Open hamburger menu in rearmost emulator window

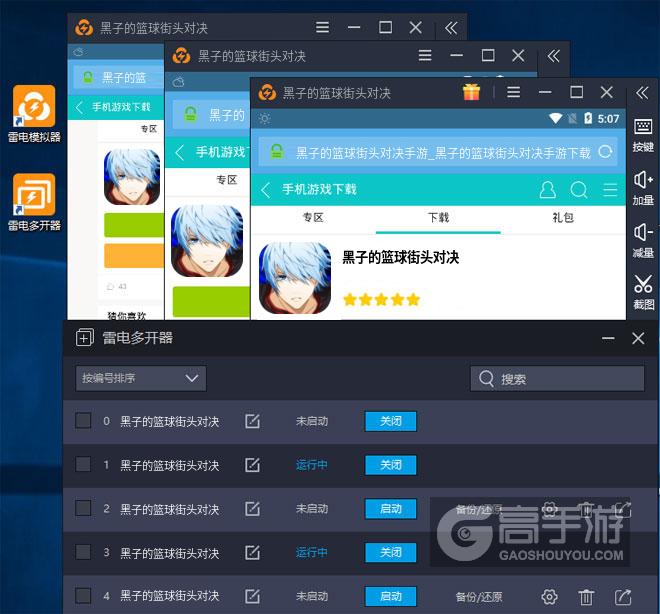coord(322,27)
